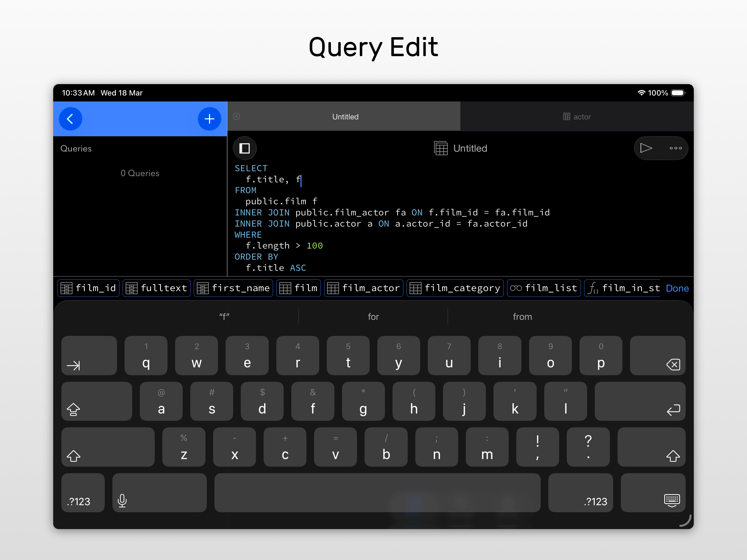This screenshot has width=747, height=560.
Task: Tap the right shift key
Action: pyautogui.click(x=651, y=447)
